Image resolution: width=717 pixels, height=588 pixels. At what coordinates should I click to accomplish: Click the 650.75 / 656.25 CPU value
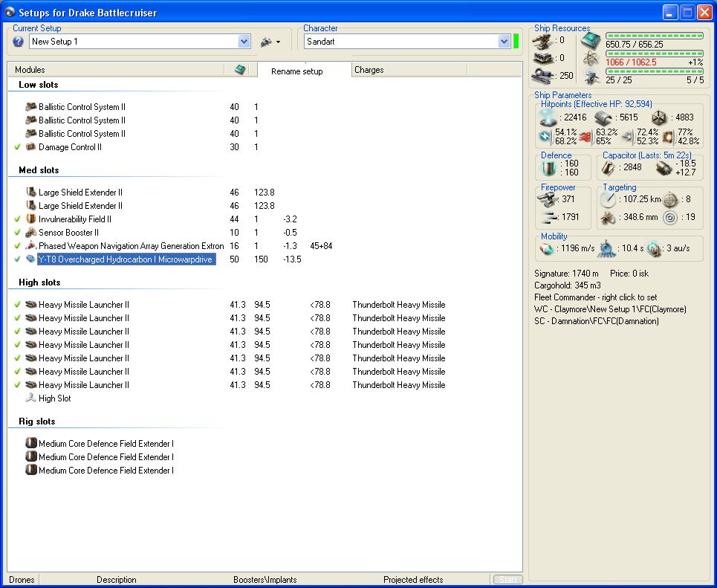[x=635, y=45]
